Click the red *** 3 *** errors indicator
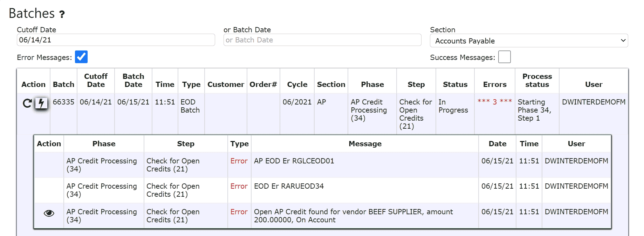The height and width of the screenshot is (236, 644). pos(494,102)
